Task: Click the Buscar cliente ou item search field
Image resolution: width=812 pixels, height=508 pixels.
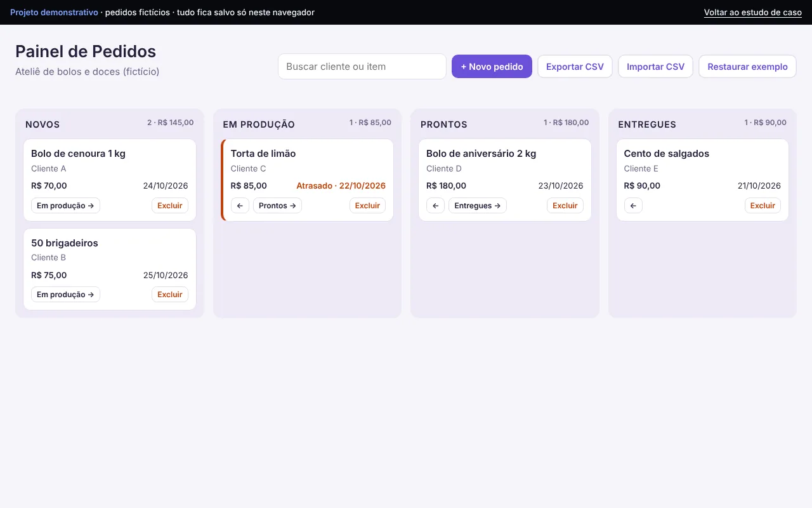Action: (x=362, y=67)
